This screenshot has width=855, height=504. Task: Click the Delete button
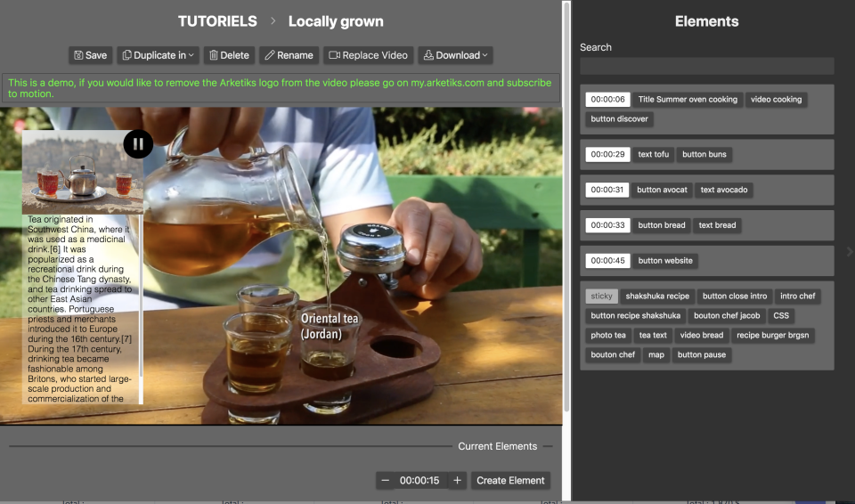(229, 55)
